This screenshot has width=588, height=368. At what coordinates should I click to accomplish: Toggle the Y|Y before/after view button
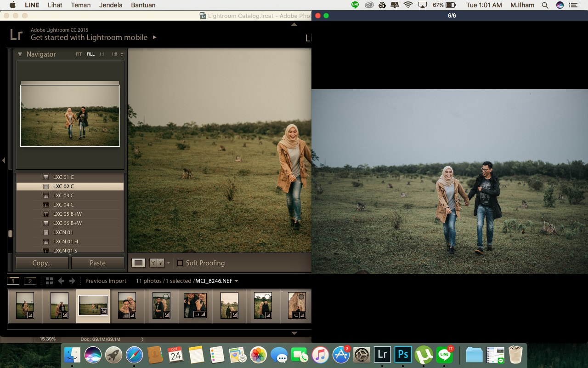[157, 263]
